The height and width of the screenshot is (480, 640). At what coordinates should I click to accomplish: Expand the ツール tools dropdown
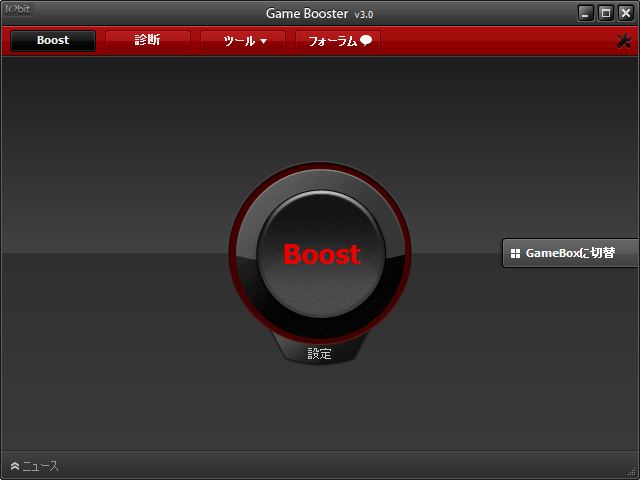[x=243, y=40]
